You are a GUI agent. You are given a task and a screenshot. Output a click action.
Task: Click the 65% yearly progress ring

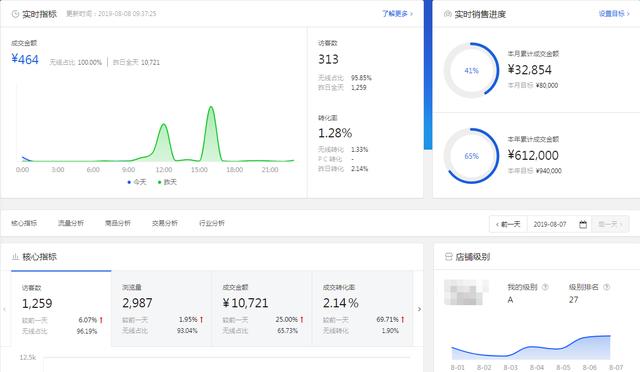click(x=471, y=156)
